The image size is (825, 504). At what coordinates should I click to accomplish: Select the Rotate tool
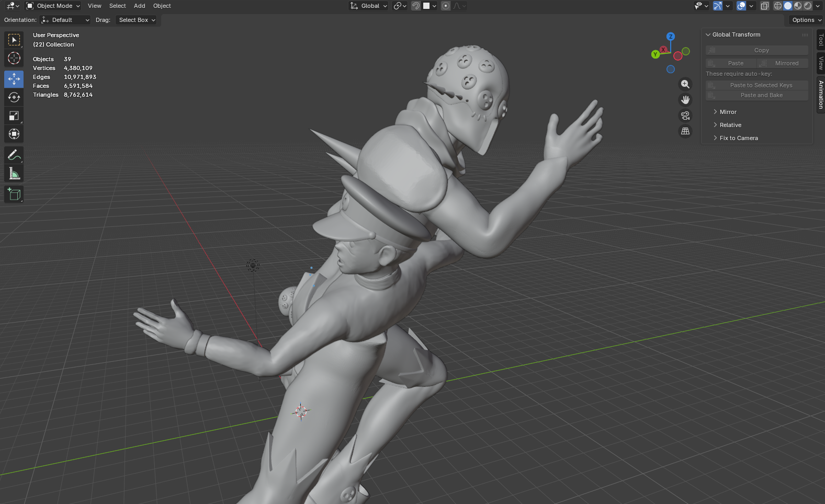(x=14, y=97)
